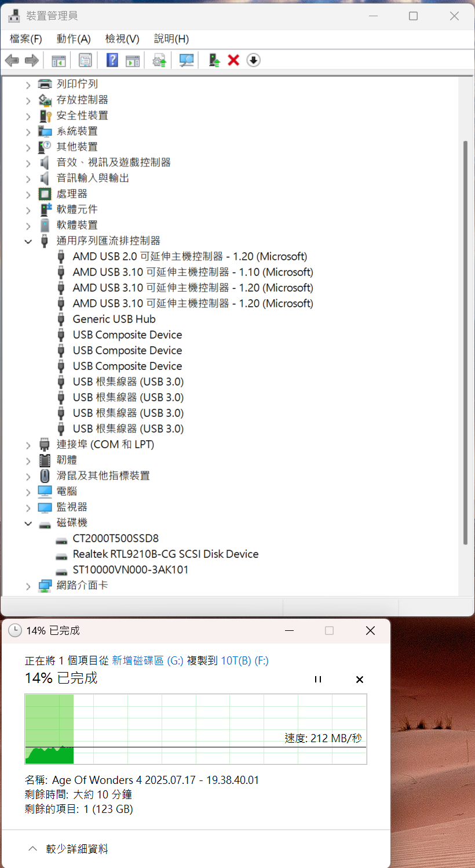Click the Update driver toolbar icon
The height and width of the screenshot is (868, 475).
click(x=159, y=60)
